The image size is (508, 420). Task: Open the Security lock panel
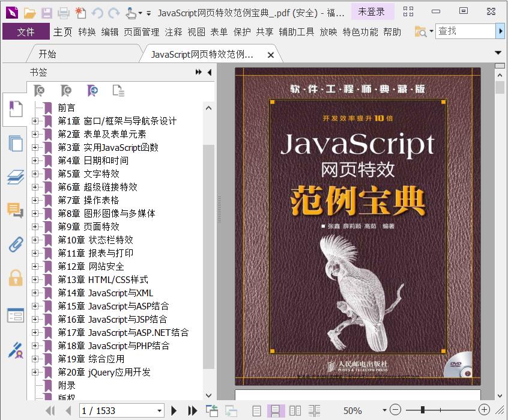(16, 278)
